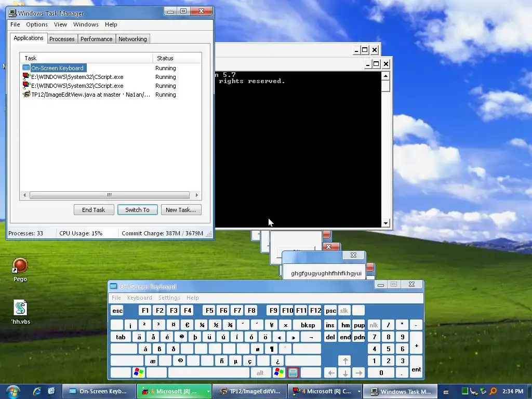Click the console scrollbar down arrow
Viewport: 532px width, 399px height.
tap(385, 223)
